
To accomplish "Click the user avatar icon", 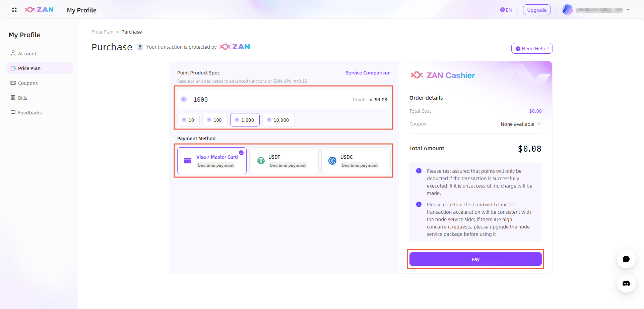I will point(568,10).
